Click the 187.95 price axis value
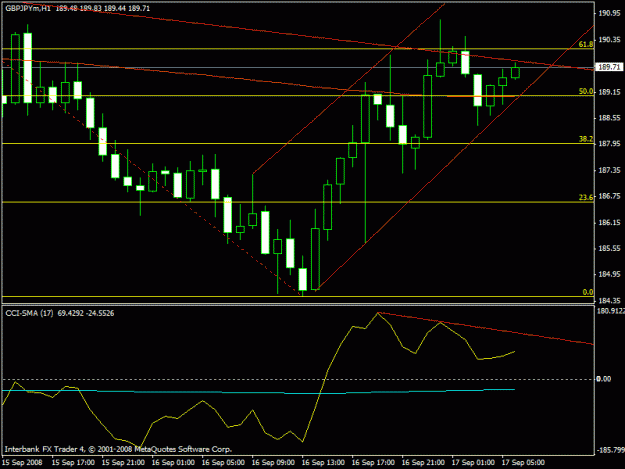The image size is (625, 469). click(x=609, y=144)
